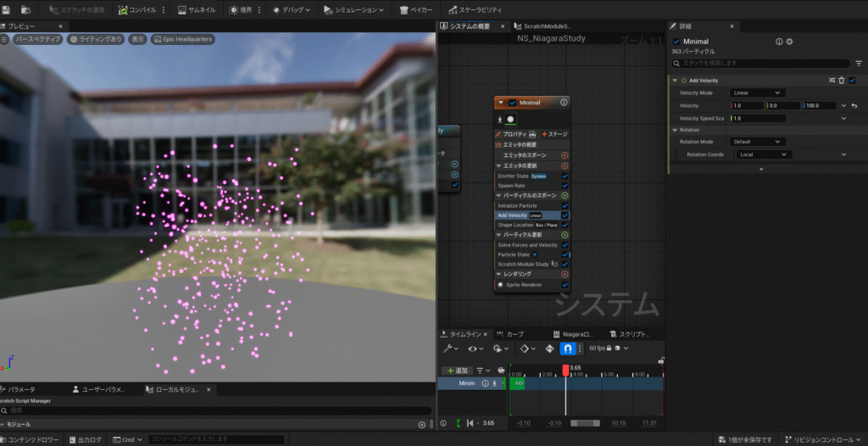Collapse the Minimal emitter node
Viewport: 868px width, 446px height.
pyautogui.click(x=501, y=103)
